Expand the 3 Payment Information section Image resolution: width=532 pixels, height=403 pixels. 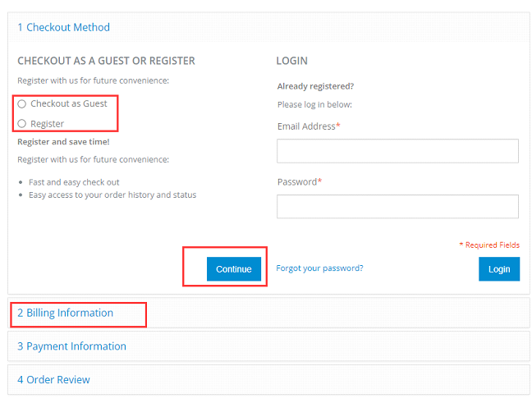coord(71,346)
